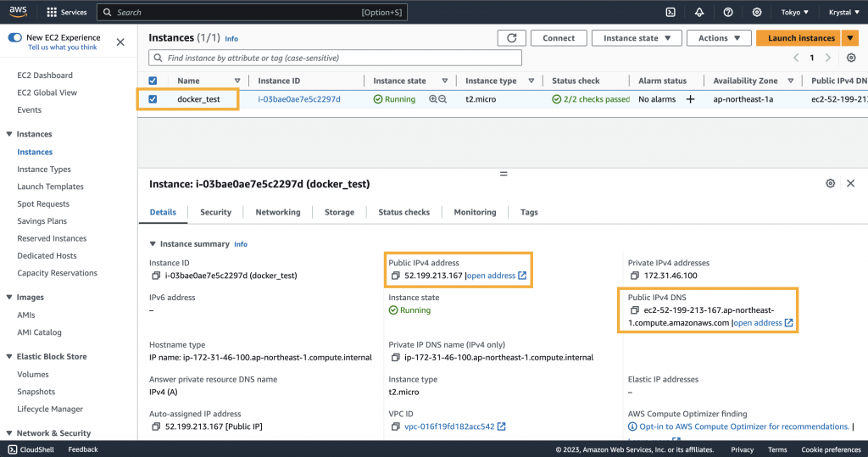Viewport: 868px width, 457px height.
Task: Open Krystal account menu
Action: point(843,12)
